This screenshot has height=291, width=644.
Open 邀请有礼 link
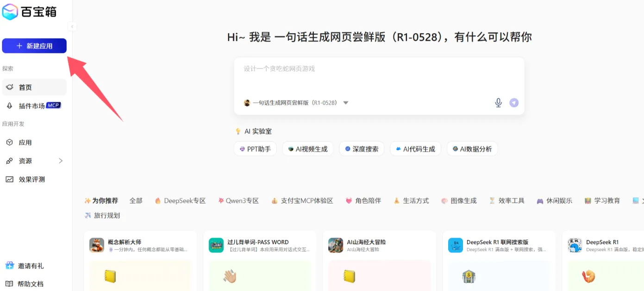pos(31,266)
